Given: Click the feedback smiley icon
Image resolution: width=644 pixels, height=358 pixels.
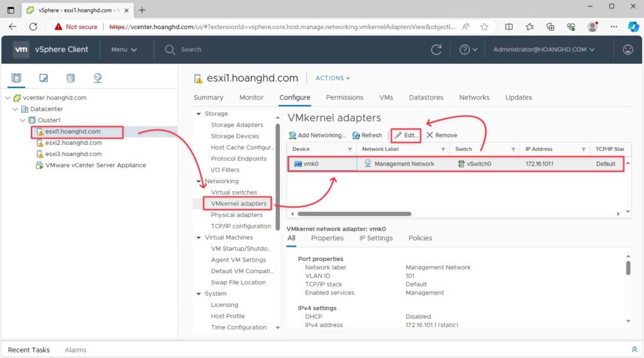Looking at the screenshot, I should click(x=628, y=50).
